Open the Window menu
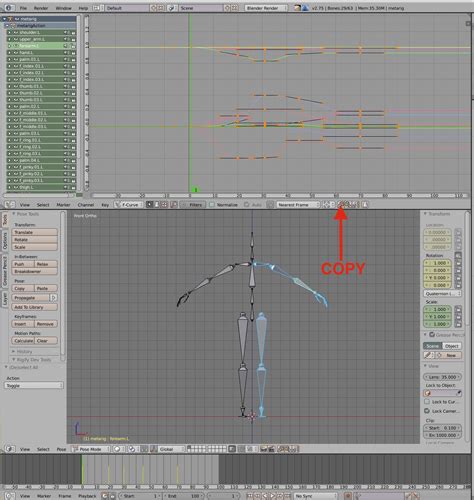The height and width of the screenshot is (500, 474). pos(63,8)
